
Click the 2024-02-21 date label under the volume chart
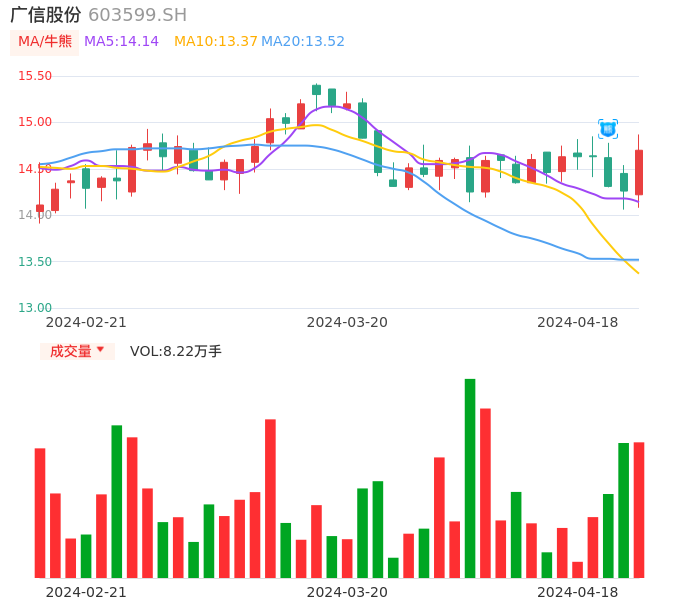pyautogui.click(x=86, y=592)
